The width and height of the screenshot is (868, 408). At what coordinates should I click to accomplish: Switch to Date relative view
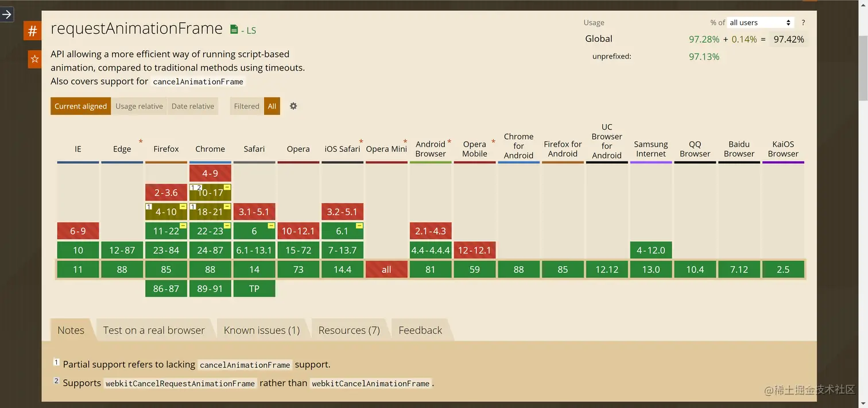click(193, 106)
